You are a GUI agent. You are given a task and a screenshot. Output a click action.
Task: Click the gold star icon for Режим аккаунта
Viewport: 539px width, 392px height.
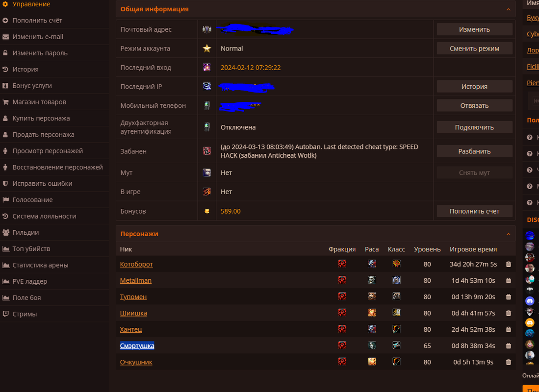(206, 49)
